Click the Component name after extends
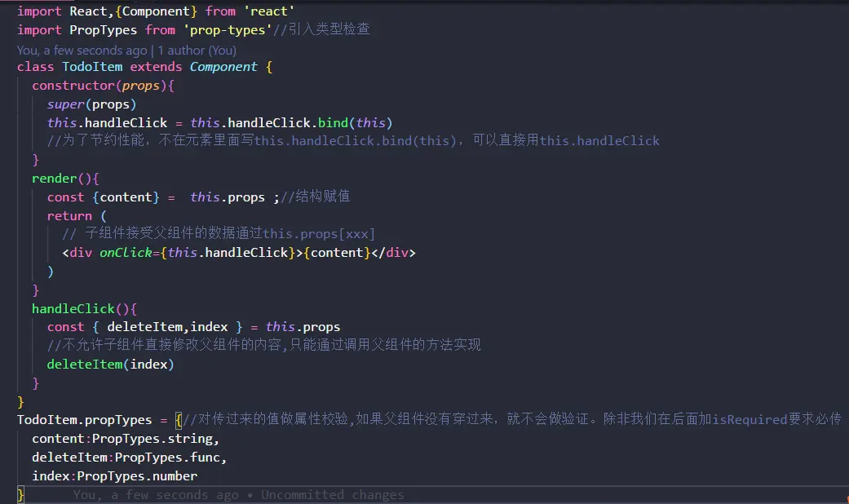Screen dimensions: 849x504 point(223,67)
